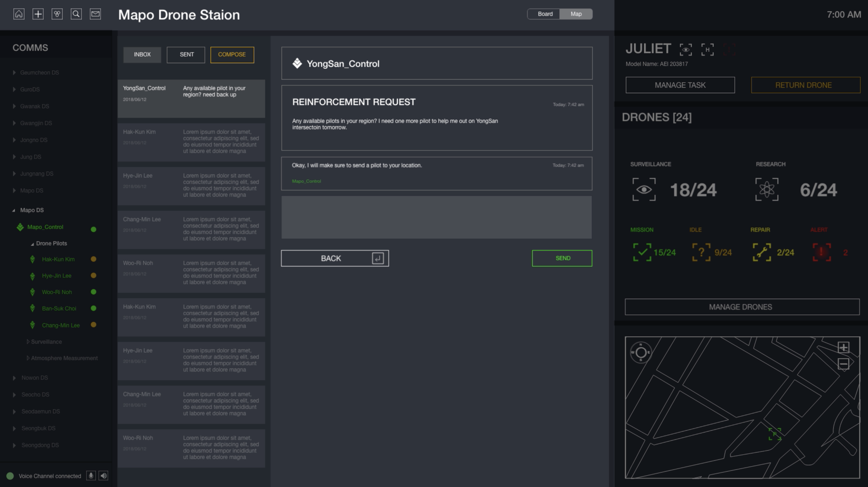The image size is (868, 487).
Task: Open the Home icon in the toolbar
Action: point(19,14)
